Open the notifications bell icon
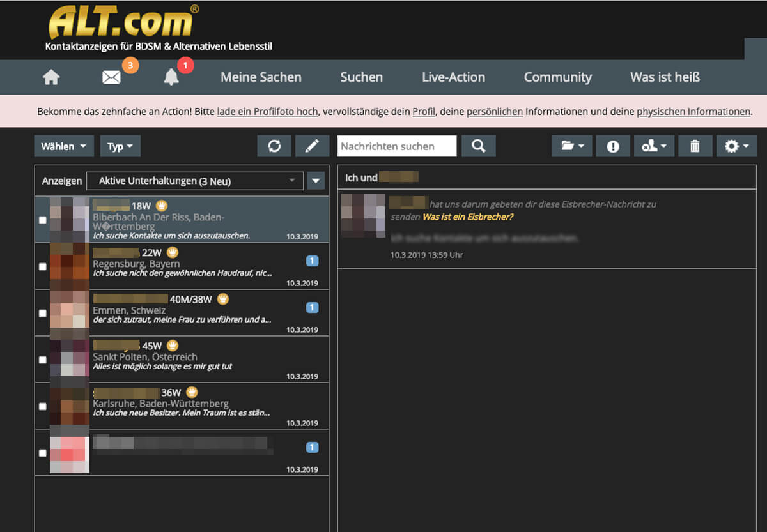Image resolution: width=767 pixels, height=532 pixels. point(171,77)
